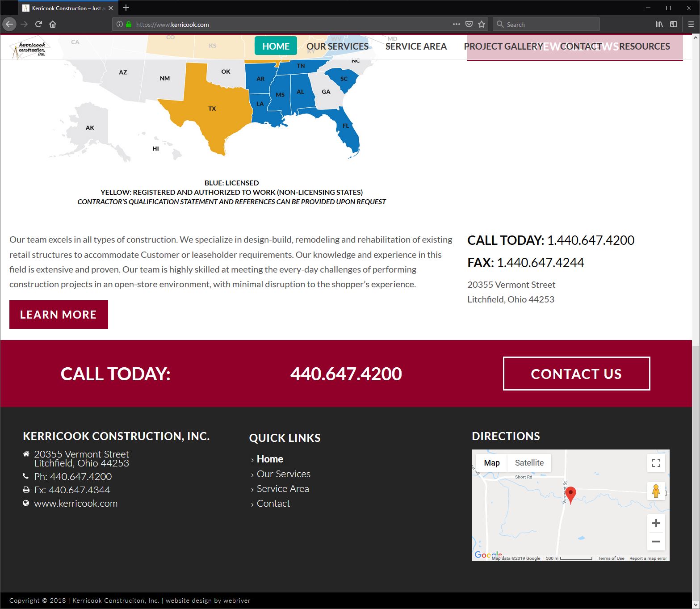This screenshot has height=609, width=700.
Task: Open the Firefox hamburger menu
Action: tap(691, 24)
